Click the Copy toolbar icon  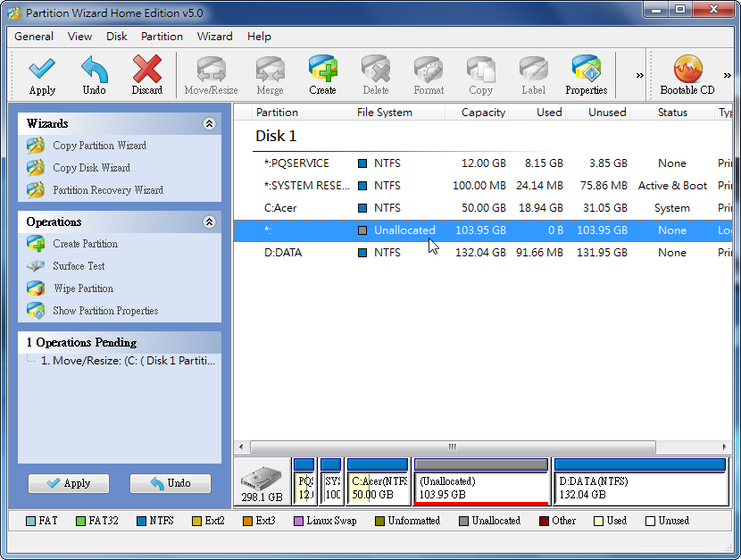[x=481, y=69]
